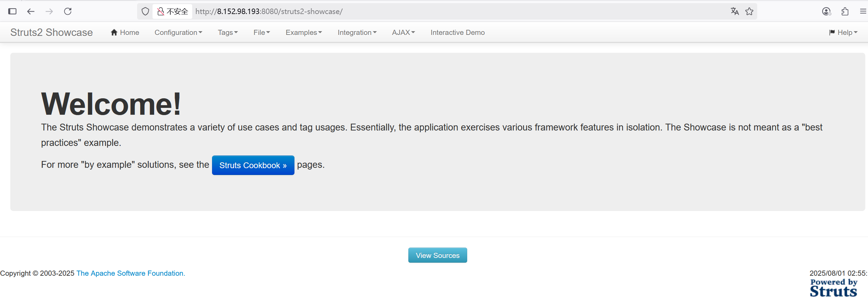Click the Copyright © 2003-2025 text
The height and width of the screenshot is (299, 868).
point(37,273)
